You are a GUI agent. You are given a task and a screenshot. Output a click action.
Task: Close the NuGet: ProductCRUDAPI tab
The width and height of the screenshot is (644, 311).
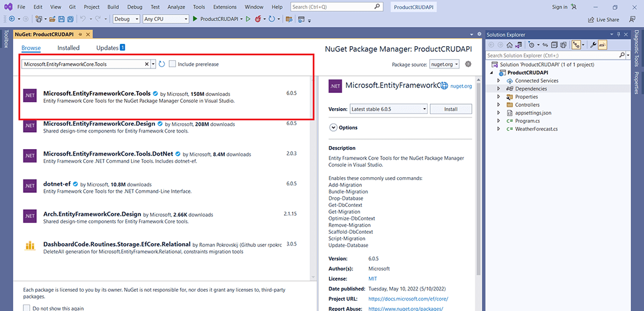click(x=88, y=34)
